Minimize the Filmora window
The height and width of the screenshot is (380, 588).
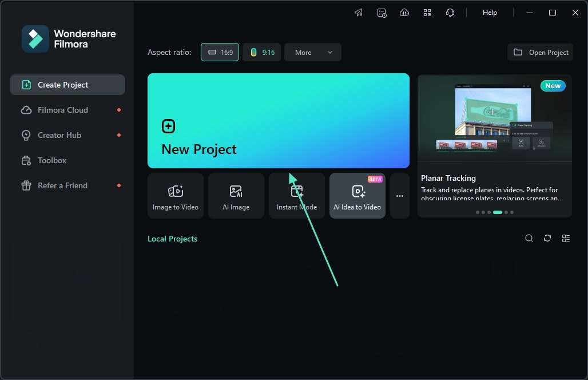530,13
